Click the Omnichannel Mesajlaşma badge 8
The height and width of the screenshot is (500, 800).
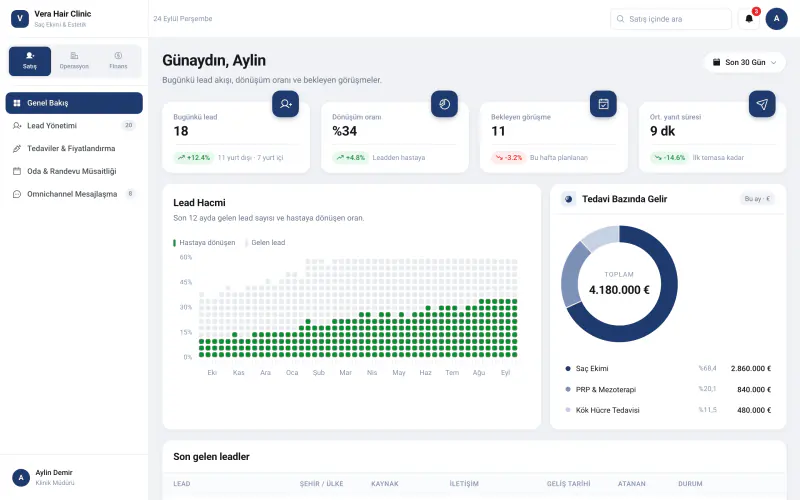[x=131, y=194]
